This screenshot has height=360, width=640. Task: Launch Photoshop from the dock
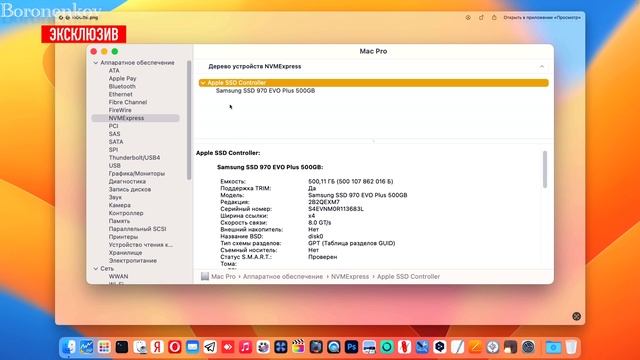(x=351, y=347)
